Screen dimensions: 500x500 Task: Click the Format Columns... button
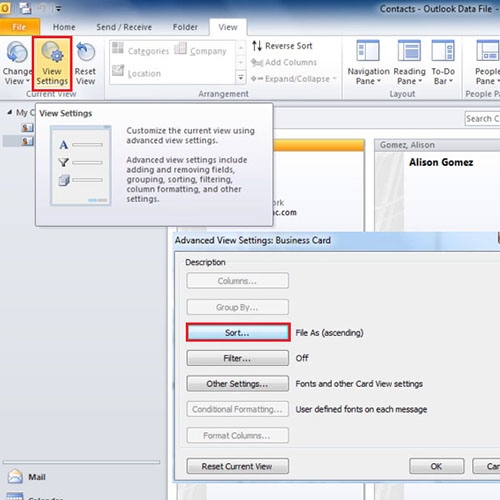(238, 435)
